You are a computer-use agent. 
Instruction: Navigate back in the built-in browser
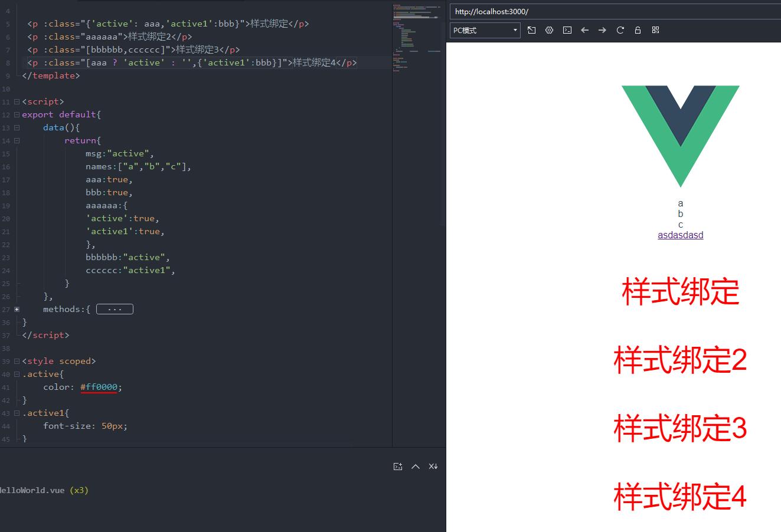tap(584, 29)
